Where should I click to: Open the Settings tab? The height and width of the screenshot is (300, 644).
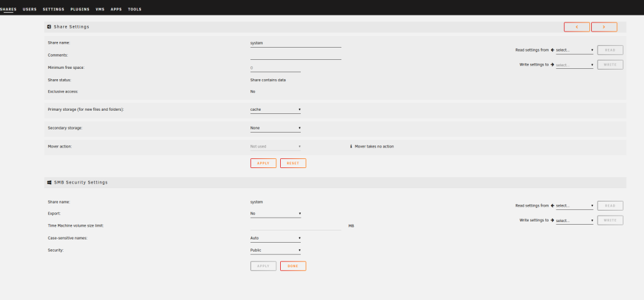click(x=53, y=9)
